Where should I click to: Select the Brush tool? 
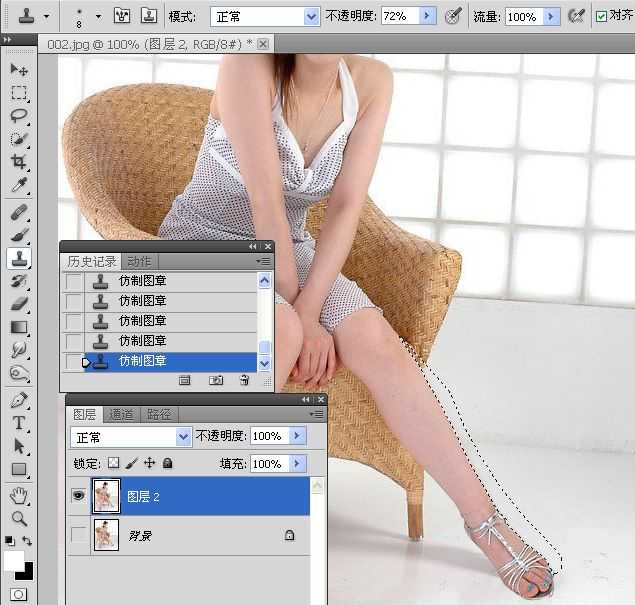19,235
